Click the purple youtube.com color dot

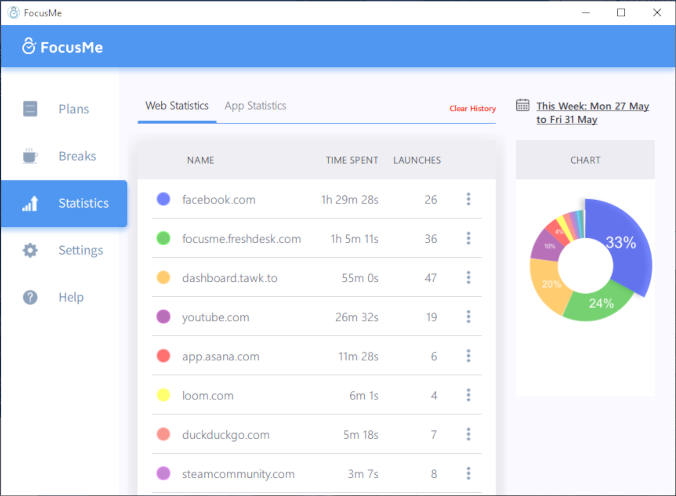(x=163, y=317)
